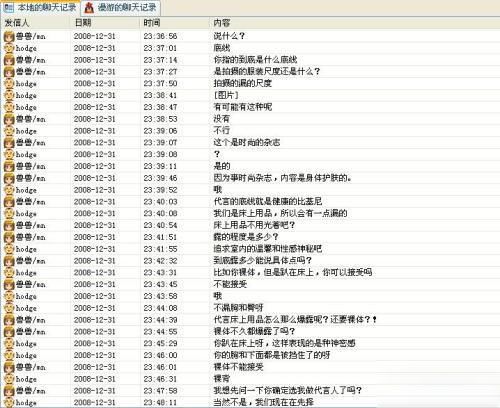Click avatar icon in 23:44:39 row

[x=9, y=320]
